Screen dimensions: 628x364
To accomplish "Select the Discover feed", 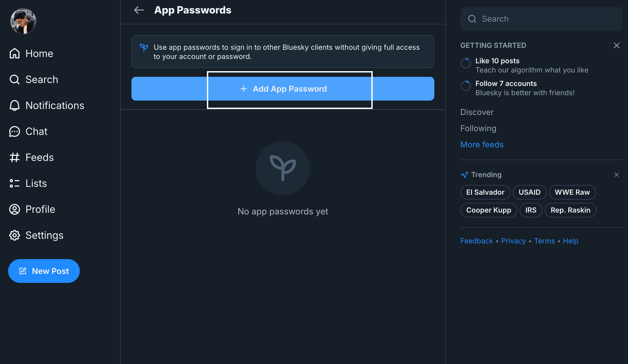I will [x=477, y=112].
